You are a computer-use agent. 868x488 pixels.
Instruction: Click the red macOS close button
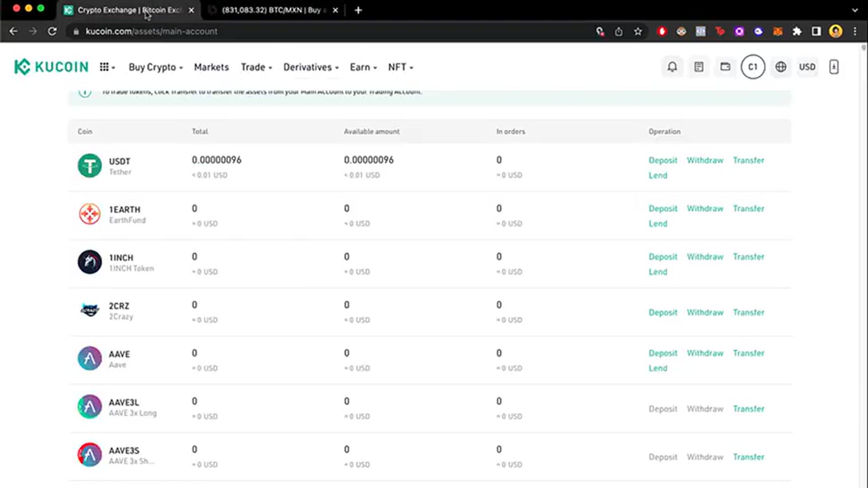[17, 8]
